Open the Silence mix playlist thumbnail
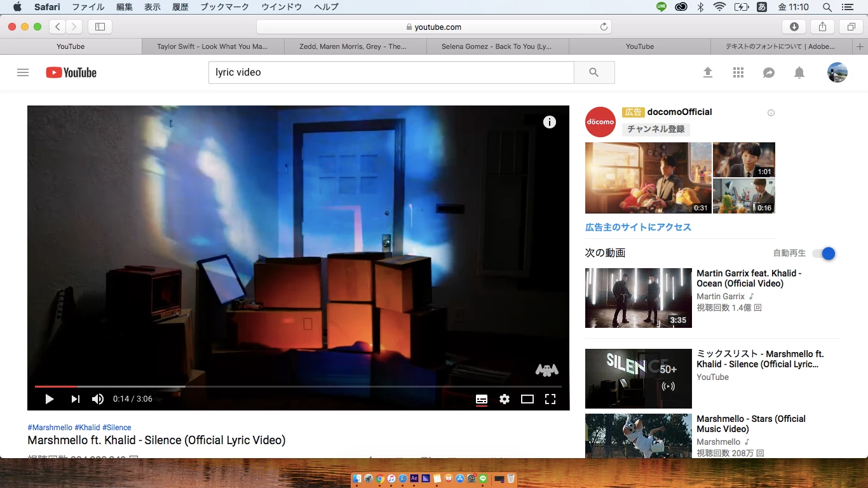 639,379
